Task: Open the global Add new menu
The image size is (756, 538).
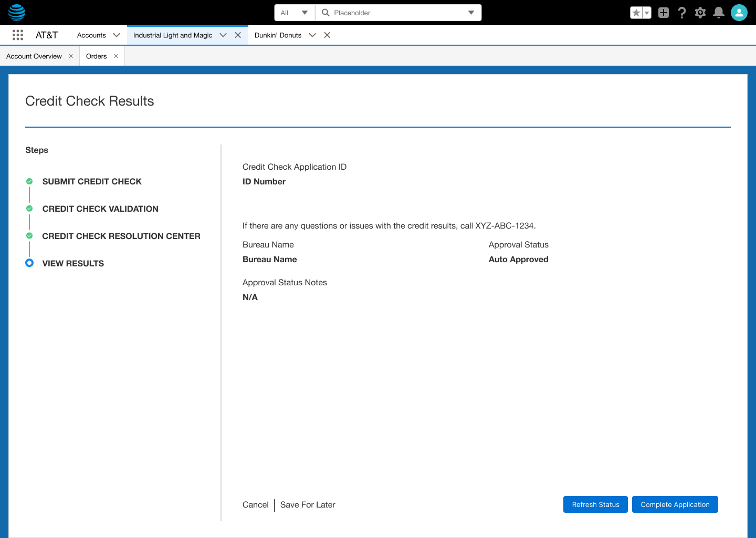Action: (663, 12)
